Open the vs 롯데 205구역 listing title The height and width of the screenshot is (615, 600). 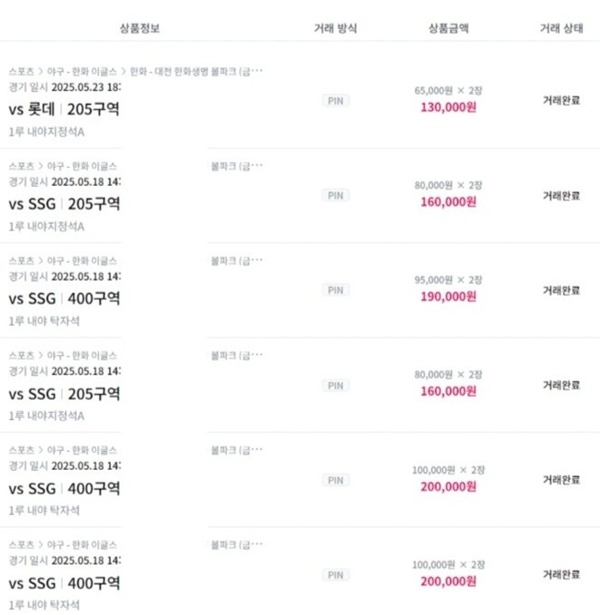[64, 109]
